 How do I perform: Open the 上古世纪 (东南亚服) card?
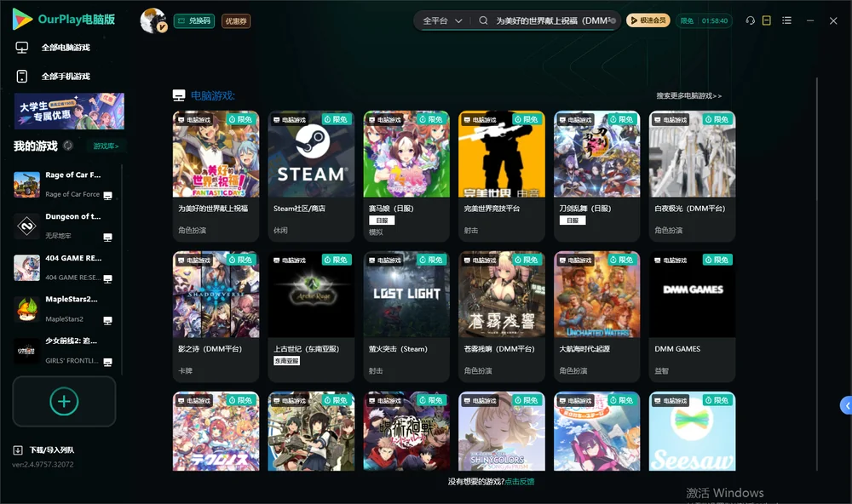pyautogui.click(x=311, y=317)
